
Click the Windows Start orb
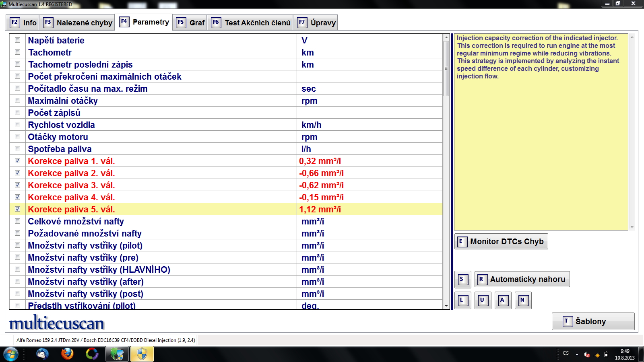[x=11, y=354]
